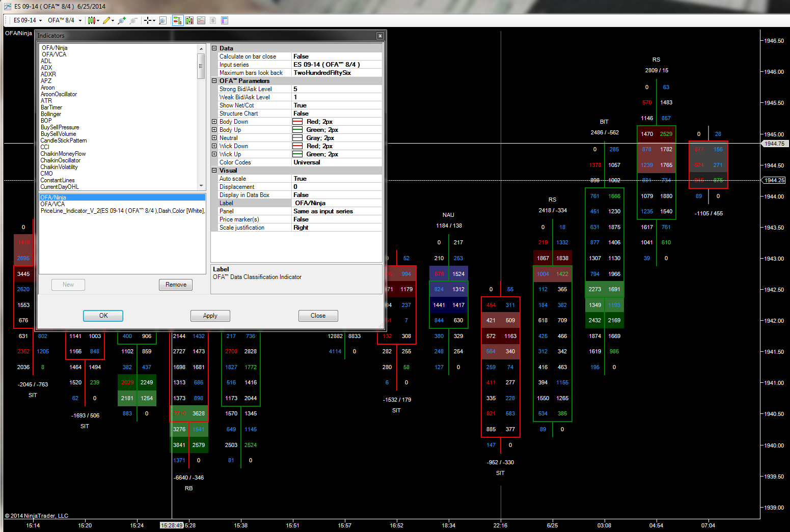This screenshot has height=532, width=790.
Task: Click OK in the Indicators dialog
Action: pyautogui.click(x=103, y=316)
